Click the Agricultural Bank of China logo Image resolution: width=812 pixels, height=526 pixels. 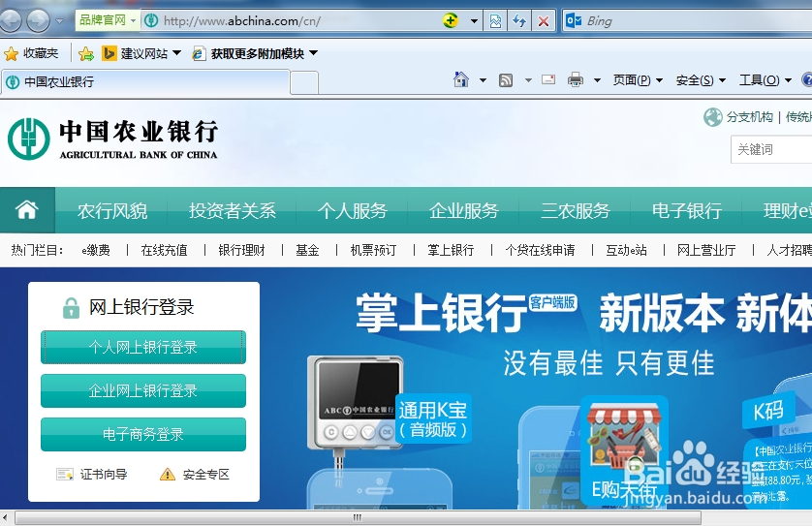click(x=112, y=139)
